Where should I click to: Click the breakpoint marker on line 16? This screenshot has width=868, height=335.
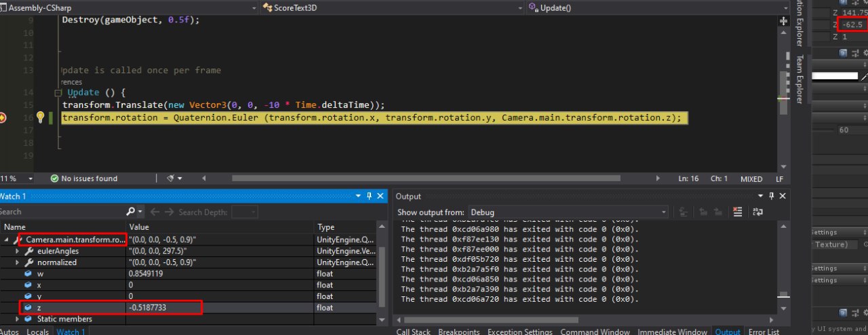(3, 117)
